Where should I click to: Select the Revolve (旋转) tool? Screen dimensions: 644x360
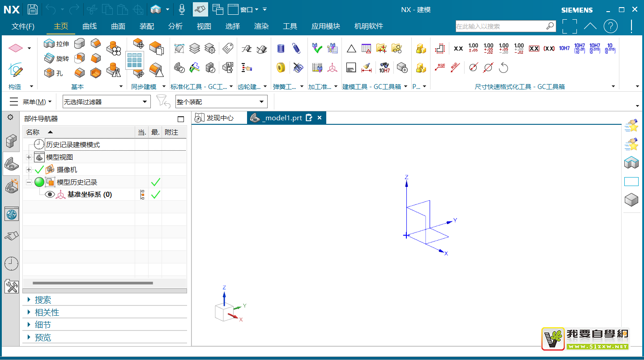(x=49, y=58)
